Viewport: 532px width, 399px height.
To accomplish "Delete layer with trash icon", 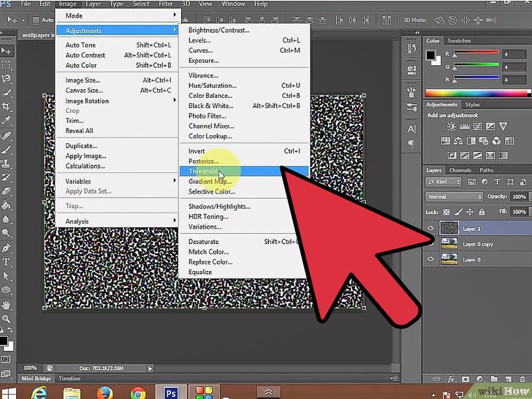I will pos(522,379).
